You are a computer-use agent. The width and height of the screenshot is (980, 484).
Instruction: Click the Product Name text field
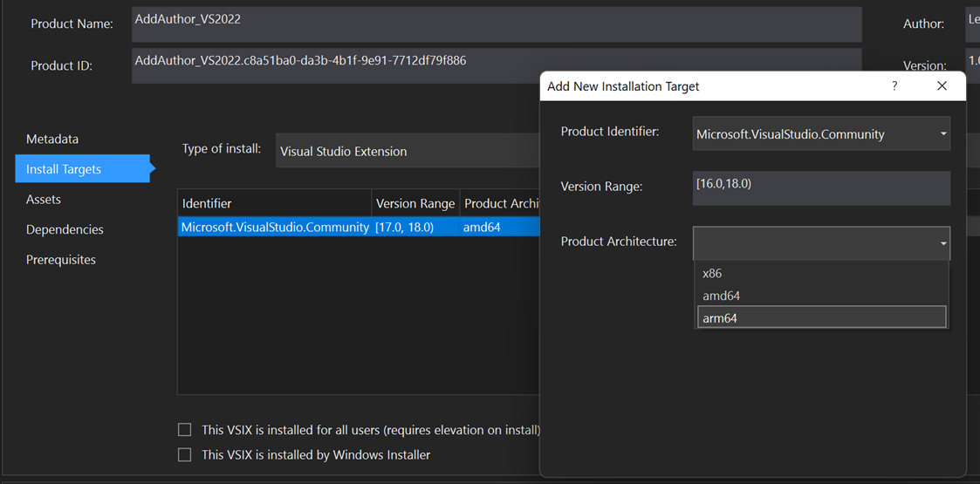[x=496, y=24]
